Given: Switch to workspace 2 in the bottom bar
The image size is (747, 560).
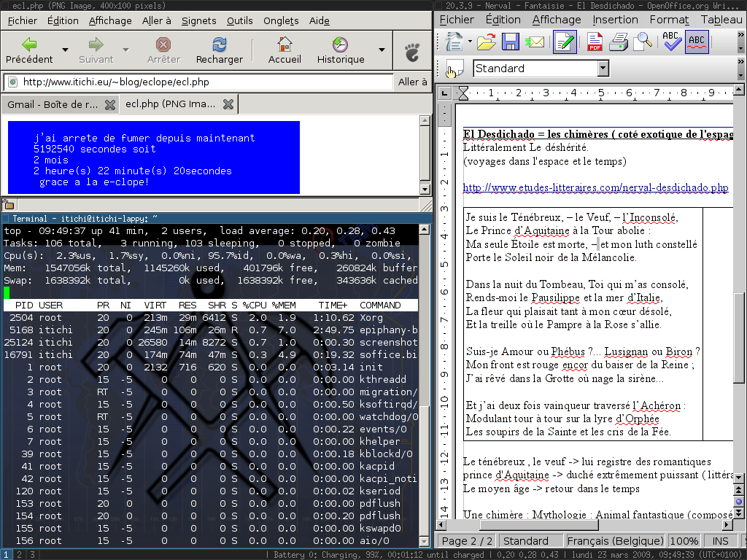Looking at the screenshot, I should click(20, 555).
